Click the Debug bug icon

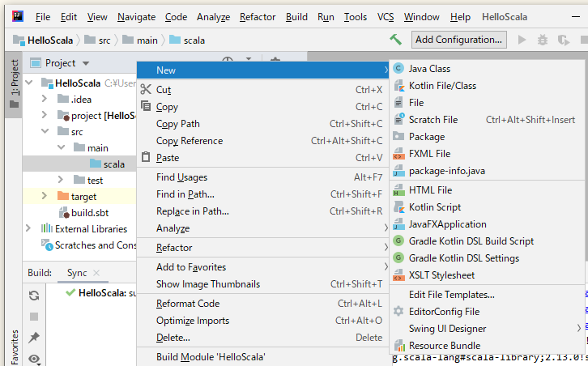pyautogui.click(x=543, y=40)
